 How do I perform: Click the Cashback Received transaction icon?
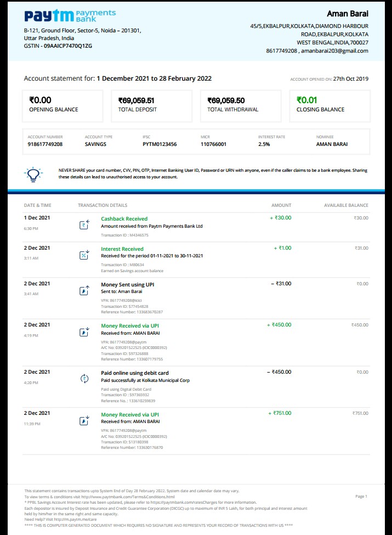pyautogui.click(x=84, y=224)
